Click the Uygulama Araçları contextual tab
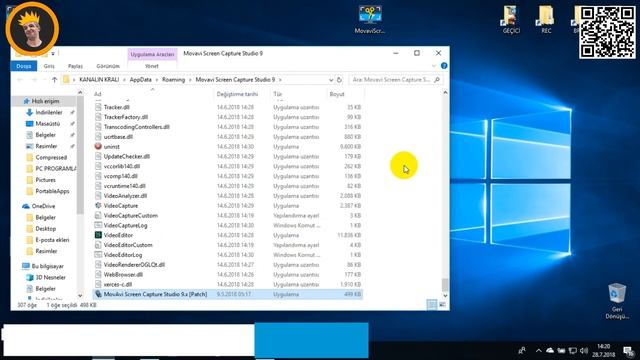Viewport: 640px width, 360px height. point(152,54)
